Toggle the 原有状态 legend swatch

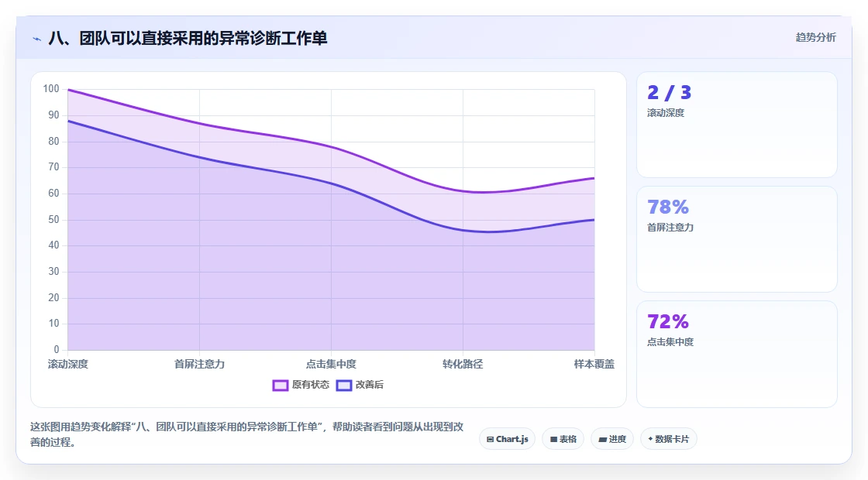click(x=280, y=385)
